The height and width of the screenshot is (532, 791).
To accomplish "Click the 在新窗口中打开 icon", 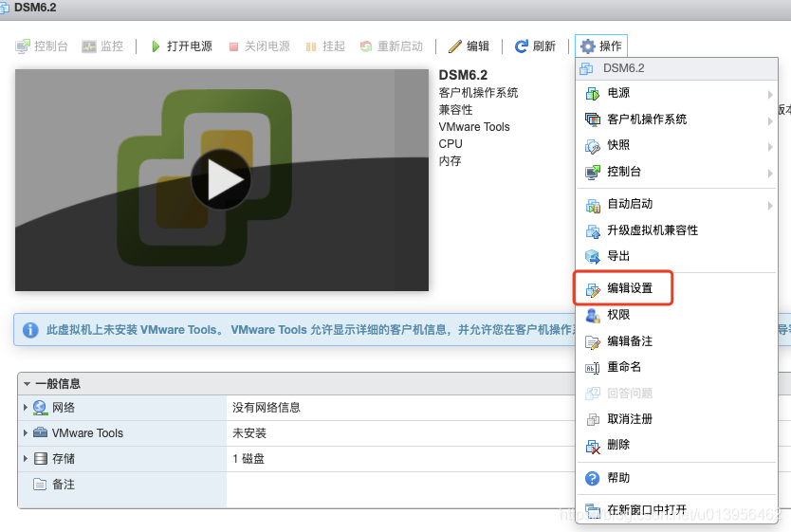I will click(593, 510).
